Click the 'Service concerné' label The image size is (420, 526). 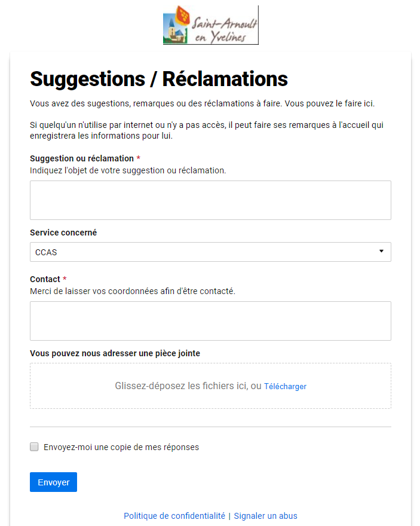[x=63, y=233]
